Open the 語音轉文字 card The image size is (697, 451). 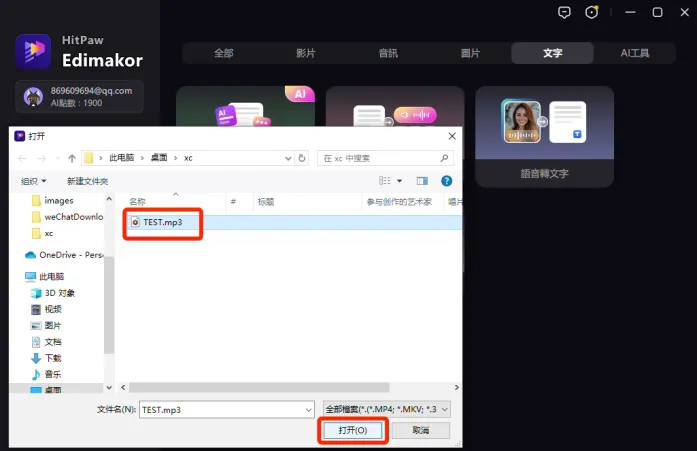[545, 136]
